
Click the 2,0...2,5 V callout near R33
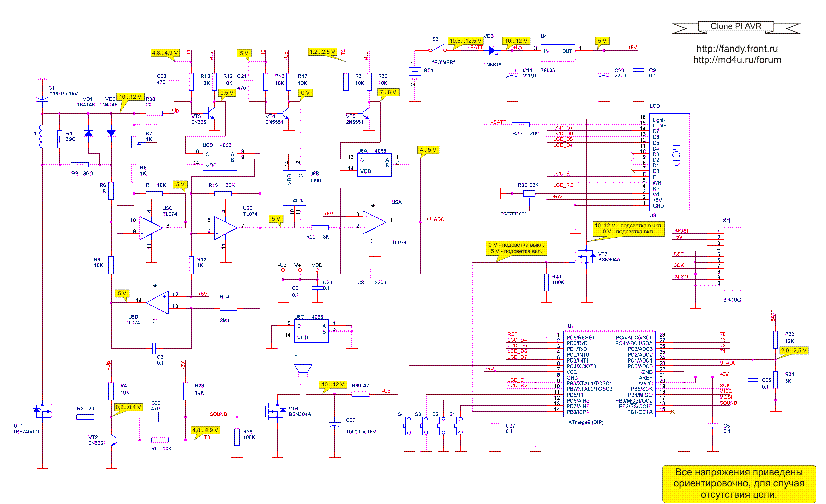pos(794,350)
